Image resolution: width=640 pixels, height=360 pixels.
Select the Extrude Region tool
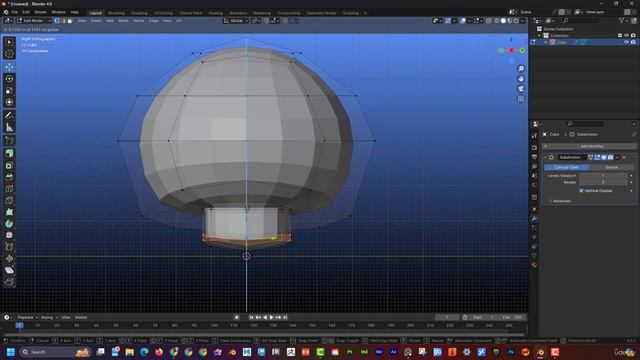click(x=9, y=153)
